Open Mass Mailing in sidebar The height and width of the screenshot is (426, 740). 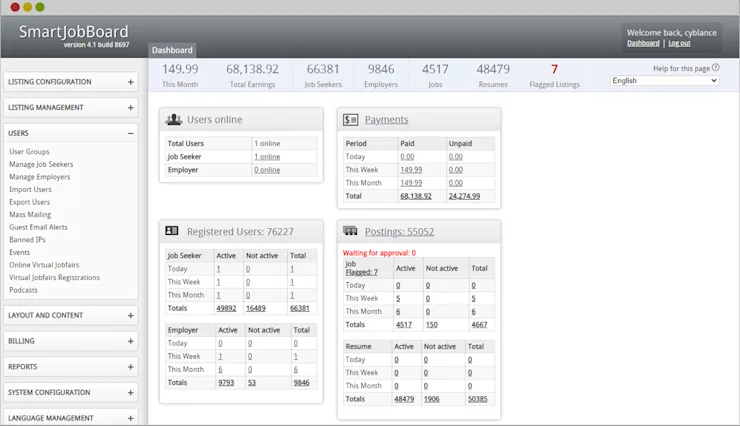(30, 215)
